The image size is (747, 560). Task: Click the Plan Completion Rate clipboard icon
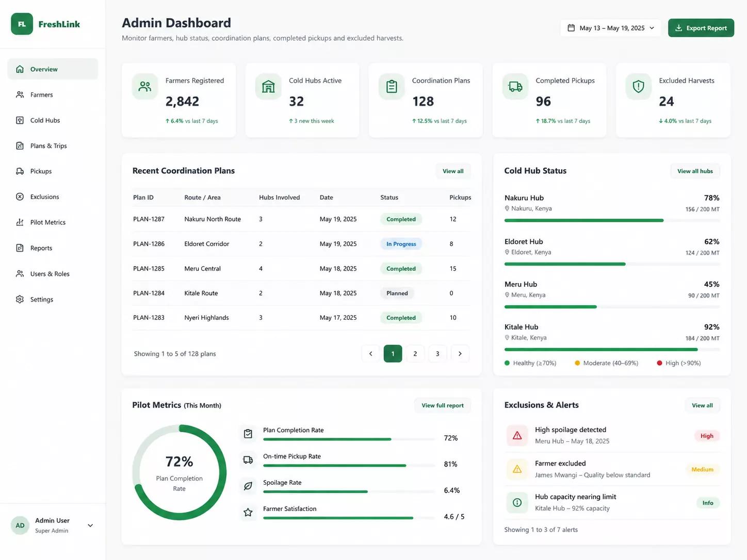tap(248, 434)
